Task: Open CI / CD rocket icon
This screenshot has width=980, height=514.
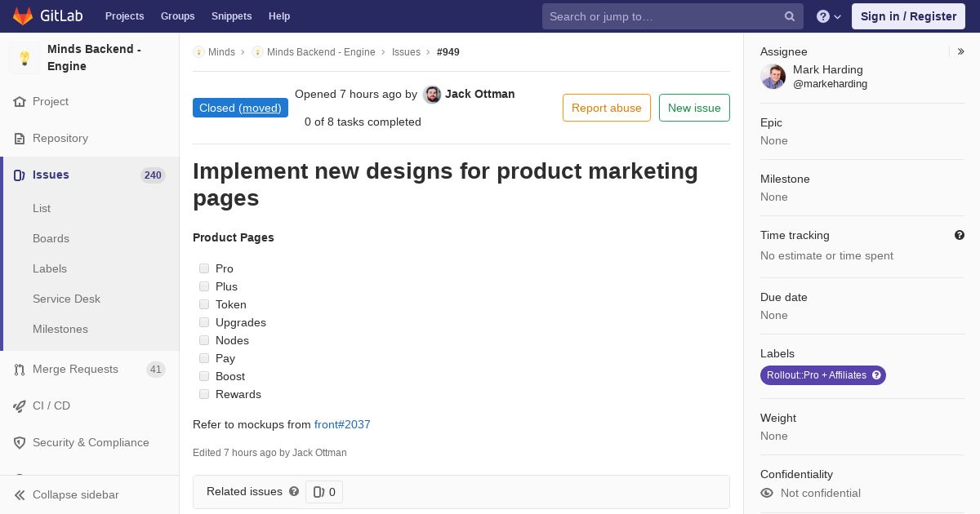Action: pos(20,405)
